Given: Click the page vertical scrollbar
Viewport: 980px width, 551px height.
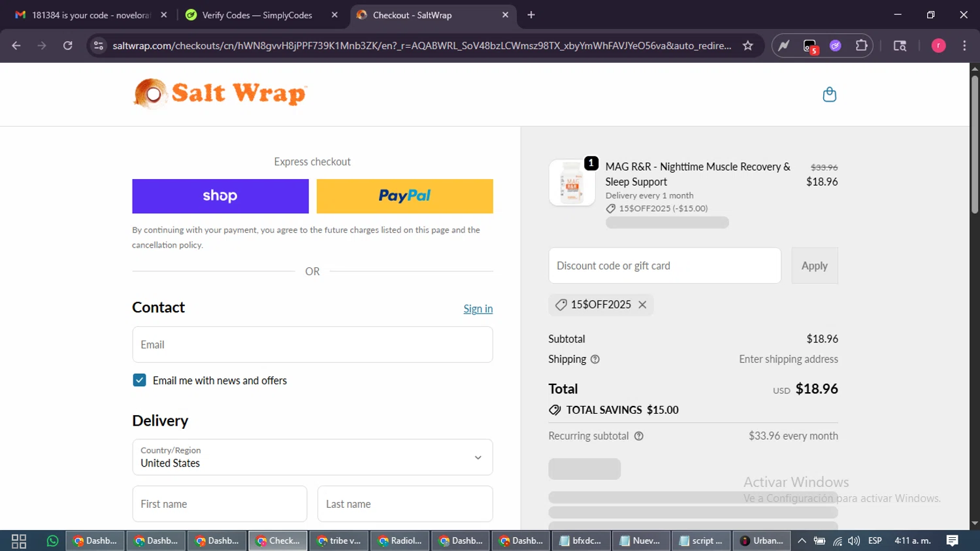Looking at the screenshot, I should [x=975, y=145].
